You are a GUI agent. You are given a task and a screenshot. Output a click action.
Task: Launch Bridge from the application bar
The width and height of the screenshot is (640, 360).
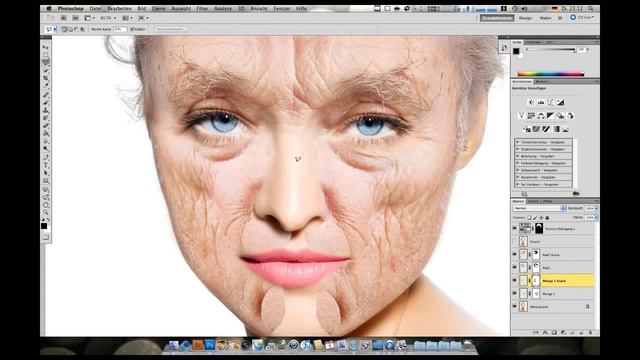point(64,18)
